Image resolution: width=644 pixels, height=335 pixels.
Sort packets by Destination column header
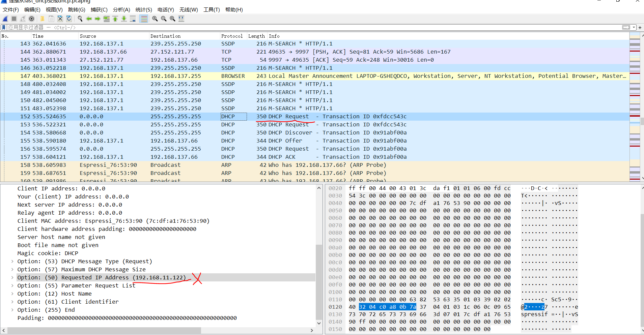pyautogui.click(x=184, y=36)
